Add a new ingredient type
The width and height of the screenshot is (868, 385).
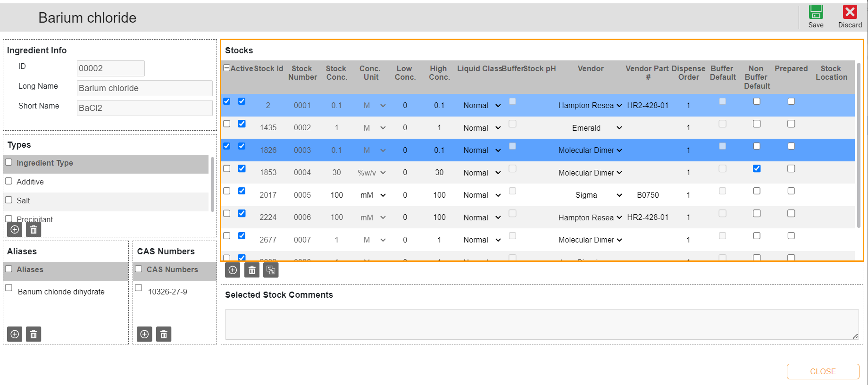15,229
